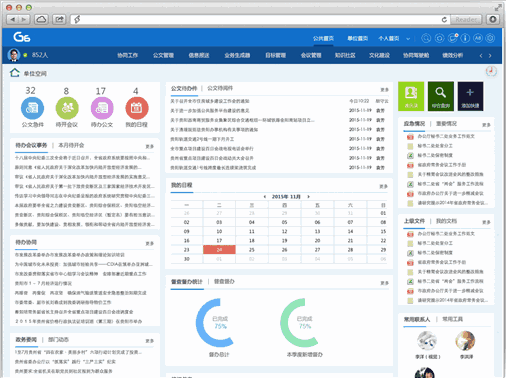Click 更多 in the 应急情况 panel
Screen dimensions: 506x378
tap(486, 125)
